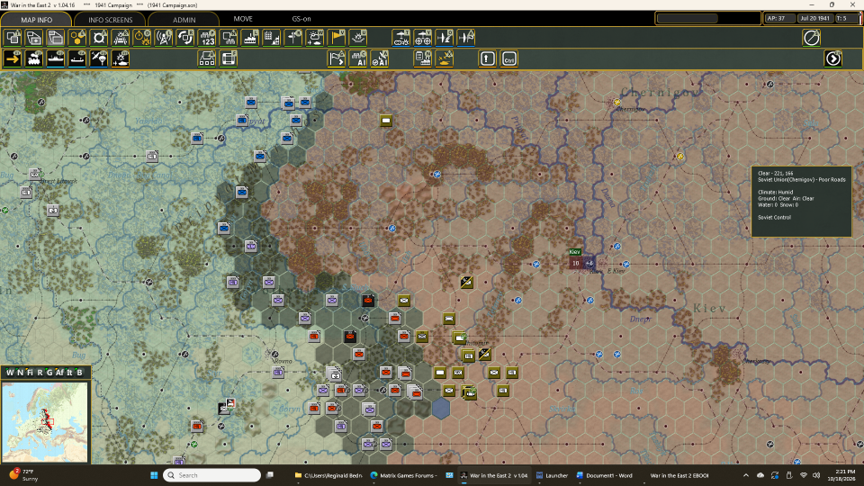Click the Ctrl button in toolbar
864x486 pixels.
(509, 58)
